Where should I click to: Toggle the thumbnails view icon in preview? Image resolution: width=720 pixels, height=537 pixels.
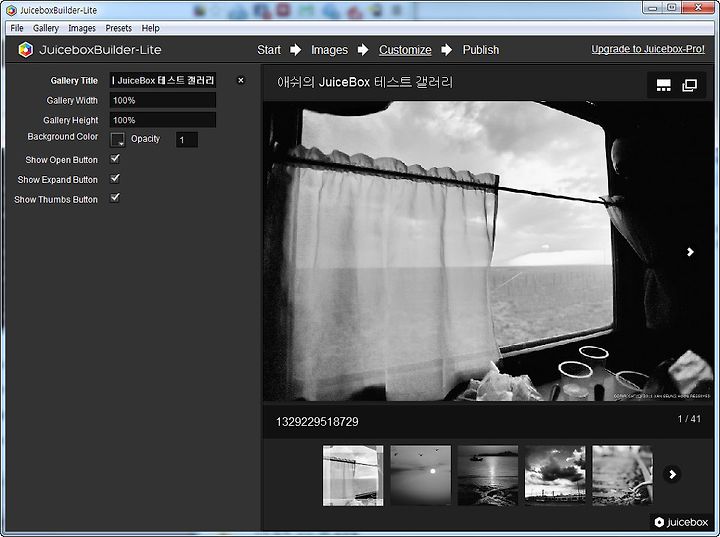point(664,85)
